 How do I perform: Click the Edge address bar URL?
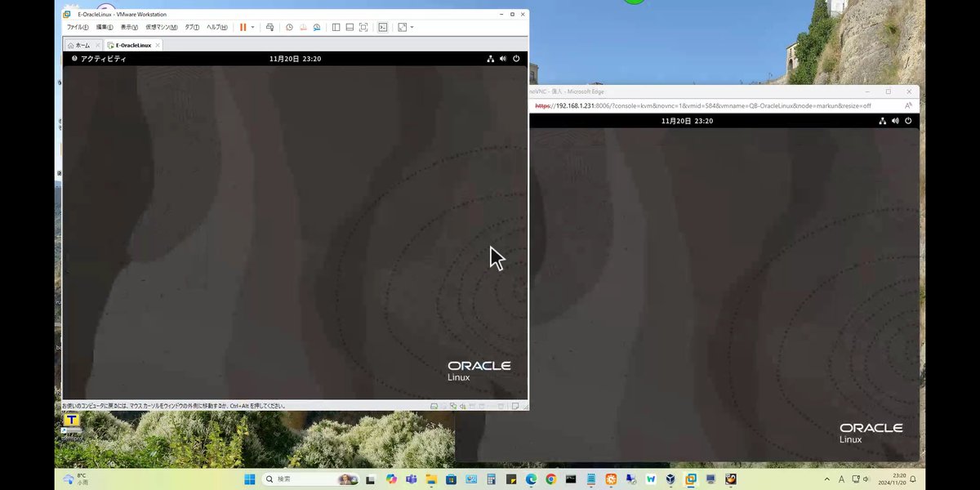point(703,105)
